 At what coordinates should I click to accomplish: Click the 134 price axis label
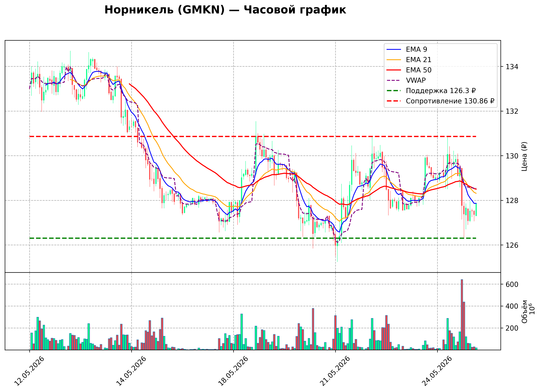[x=512, y=67]
